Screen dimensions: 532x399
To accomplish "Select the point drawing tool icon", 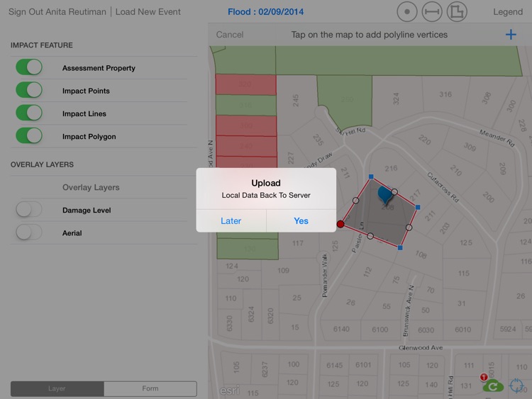I will (x=407, y=12).
